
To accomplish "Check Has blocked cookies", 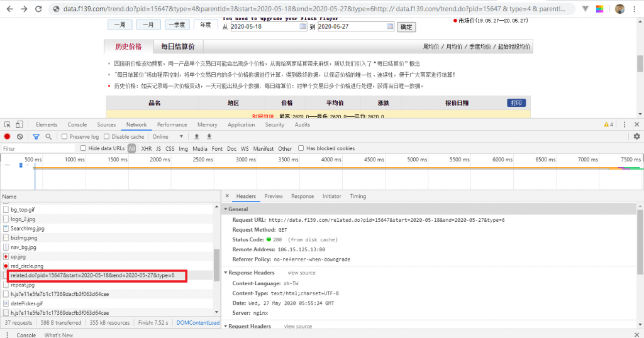I will click(301, 148).
